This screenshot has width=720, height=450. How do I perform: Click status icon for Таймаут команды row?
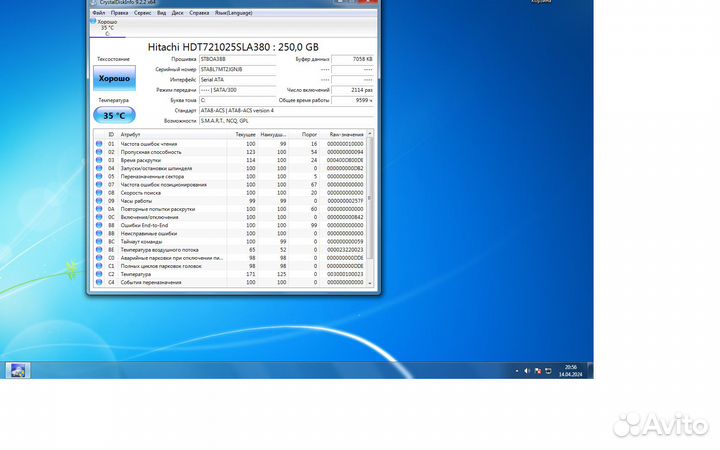(x=99, y=242)
